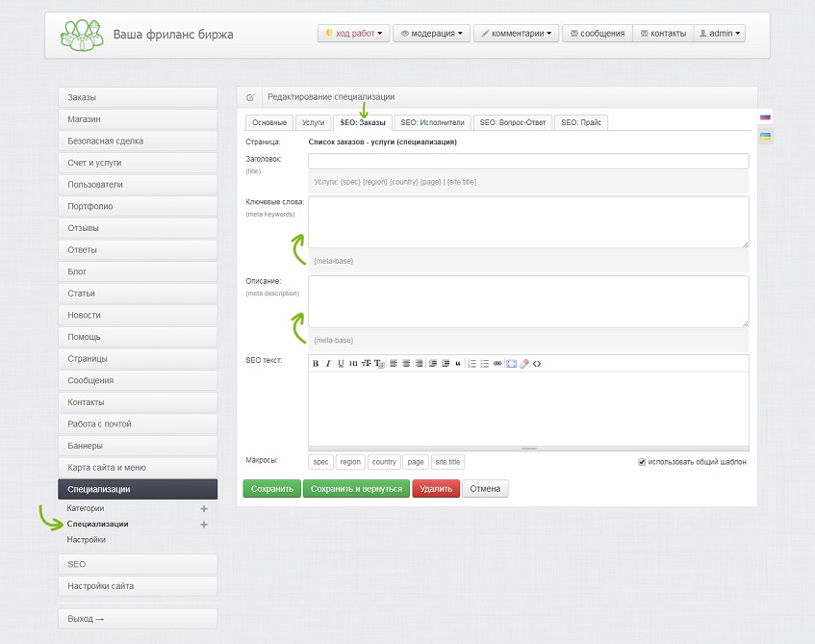Apply underline in the SEO text toolbar
Viewport: 815px width, 644px height.
341,364
